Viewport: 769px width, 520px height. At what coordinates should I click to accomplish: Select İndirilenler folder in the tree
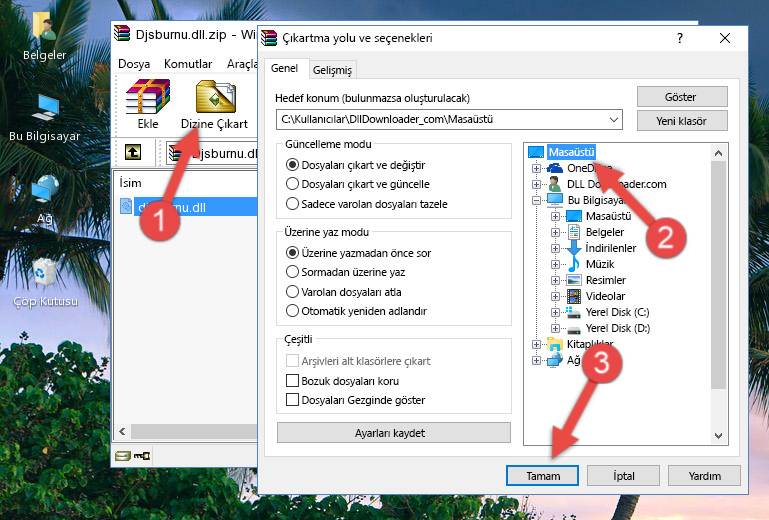tap(611, 248)
